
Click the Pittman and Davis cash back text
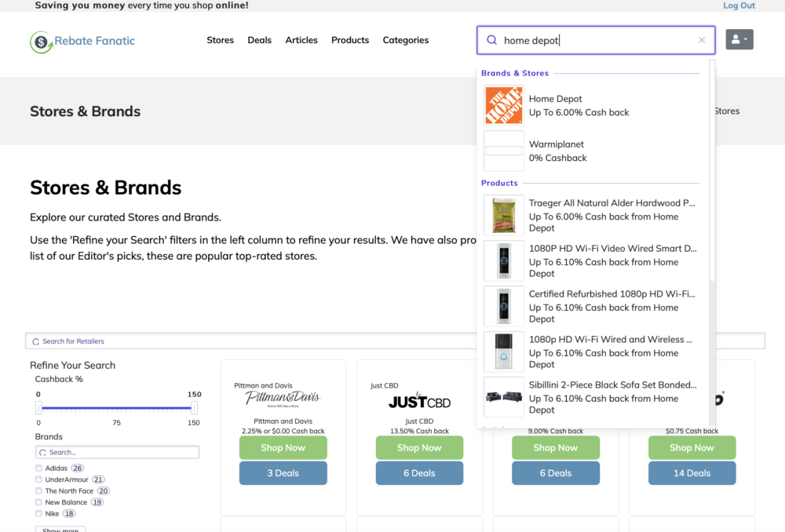(x=283, y=431)
